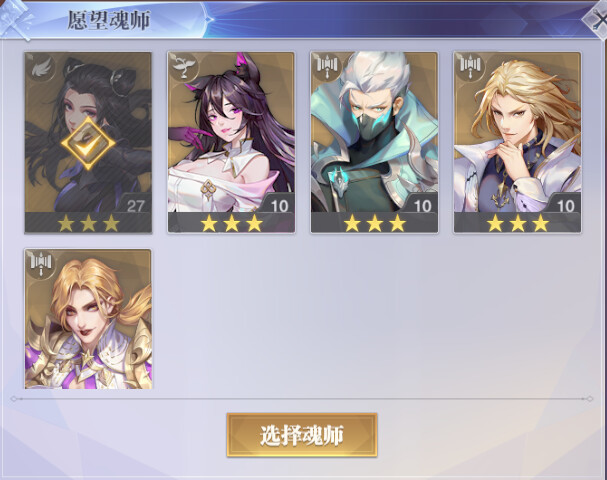Click the hammer emblem beside 愿望魂师 title
The image size is (607, 480).
point(15,21)
